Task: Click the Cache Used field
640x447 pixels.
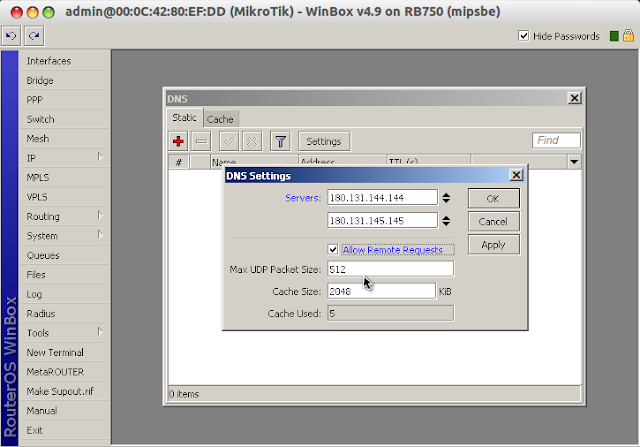Action: coord(390,314)
